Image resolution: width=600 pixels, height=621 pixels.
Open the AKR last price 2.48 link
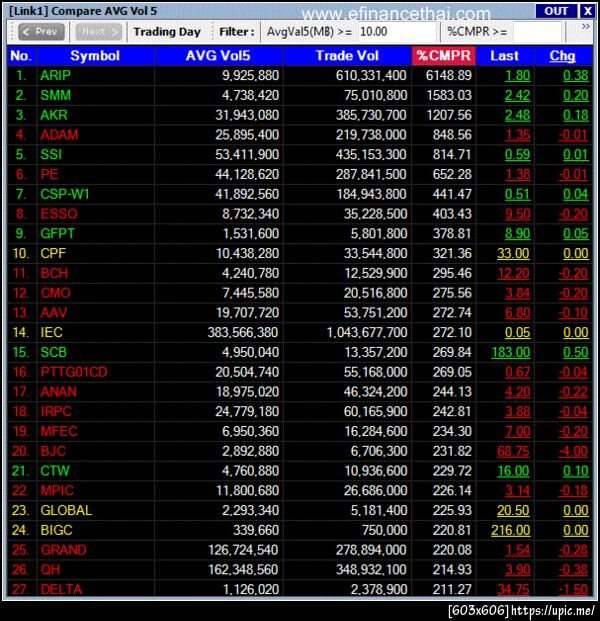point(518,115)
